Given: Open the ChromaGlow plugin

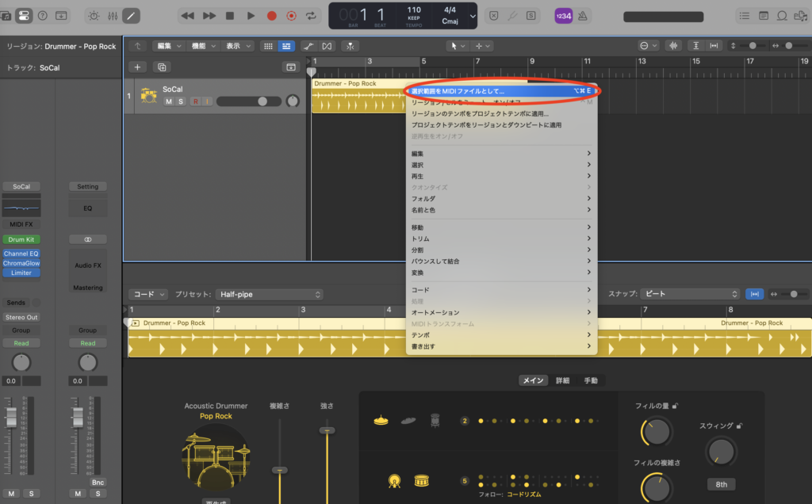Looking at the screenshot, I should (x=21, y=263).
